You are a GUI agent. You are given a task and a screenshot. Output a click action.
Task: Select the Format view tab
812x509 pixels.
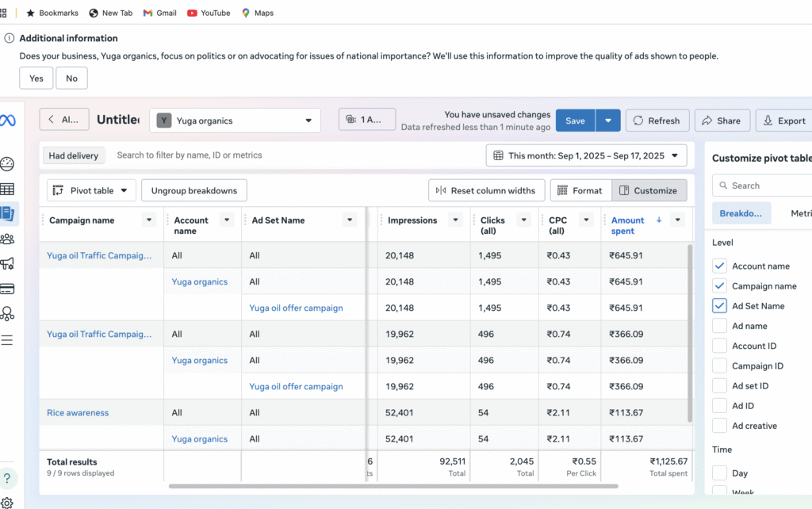(x=580, y=190)
